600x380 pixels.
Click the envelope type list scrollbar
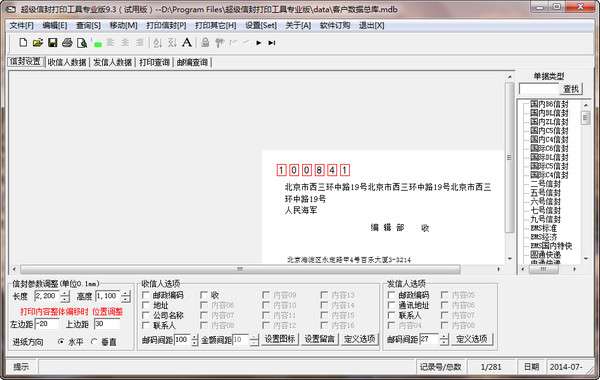(585, 181)
